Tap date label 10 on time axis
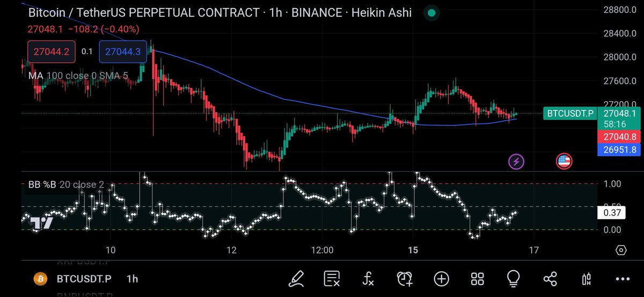Screen dimensions: 644x297 coord(111,250)
